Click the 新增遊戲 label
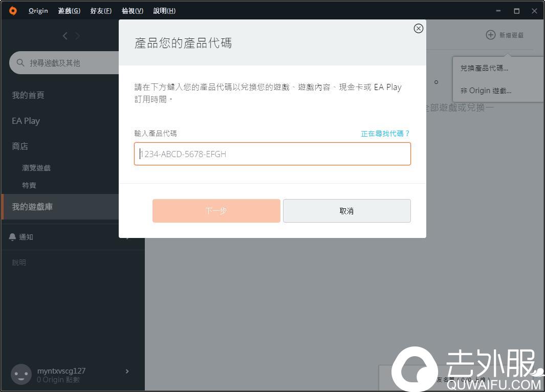This screenshot has width=545, height=392. [x=511, y=35]
